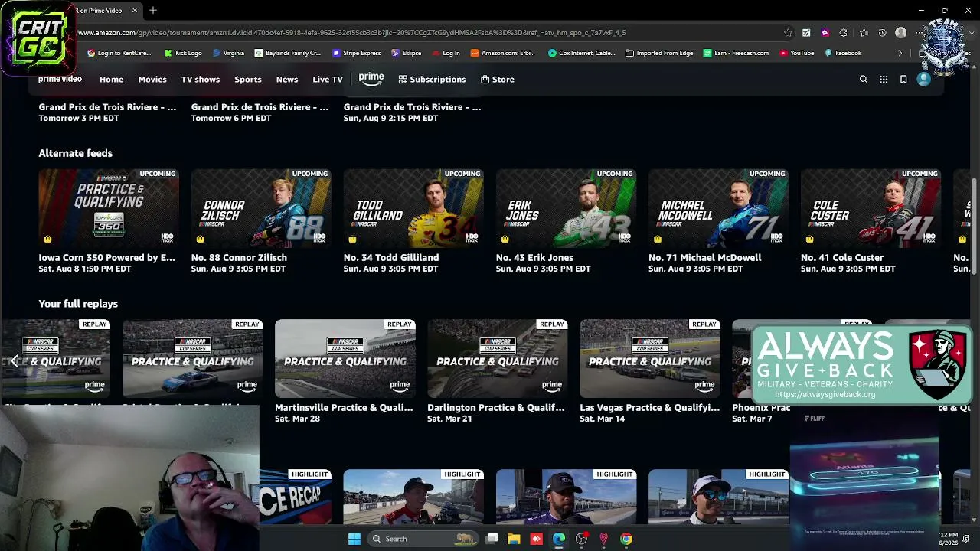Open a new browser tab
The image size is (980, 551).
pos(153,11)
